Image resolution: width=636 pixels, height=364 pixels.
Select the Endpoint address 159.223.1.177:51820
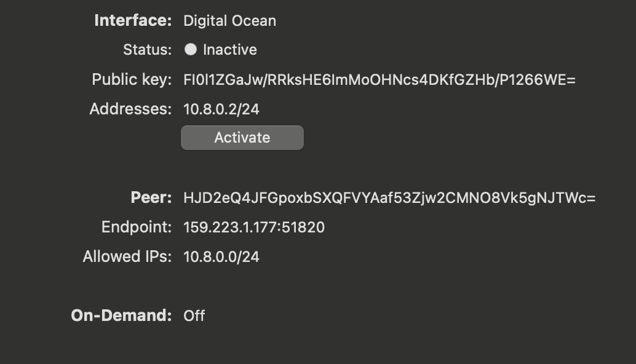(x=253, y=226)
